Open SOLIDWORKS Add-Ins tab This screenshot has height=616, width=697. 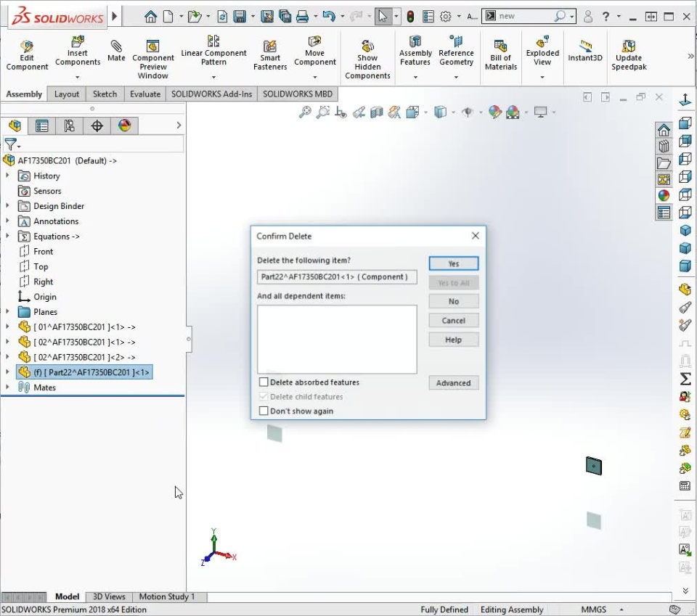pos(211,94)
